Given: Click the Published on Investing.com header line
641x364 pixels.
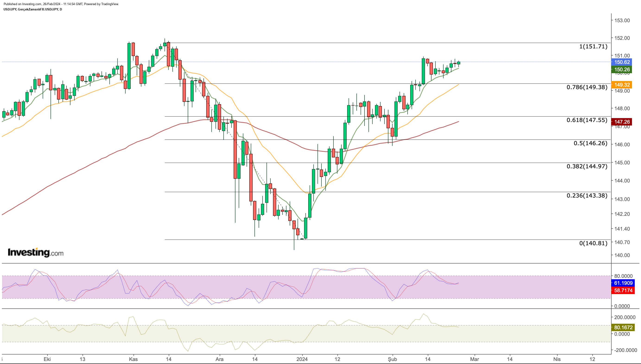Looking at the screenshot, I should tap(61, 4).
